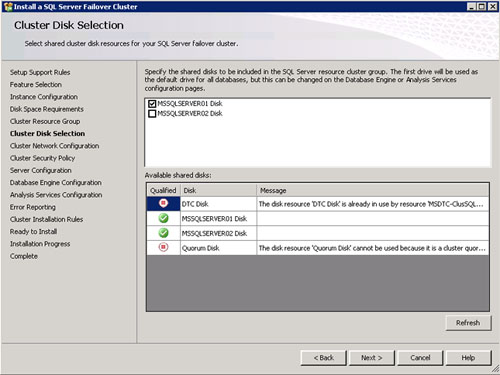The height and width of the screenshot is (375, 500).
Task: Select the Cluster Installation Rules step
Action: 46,219
